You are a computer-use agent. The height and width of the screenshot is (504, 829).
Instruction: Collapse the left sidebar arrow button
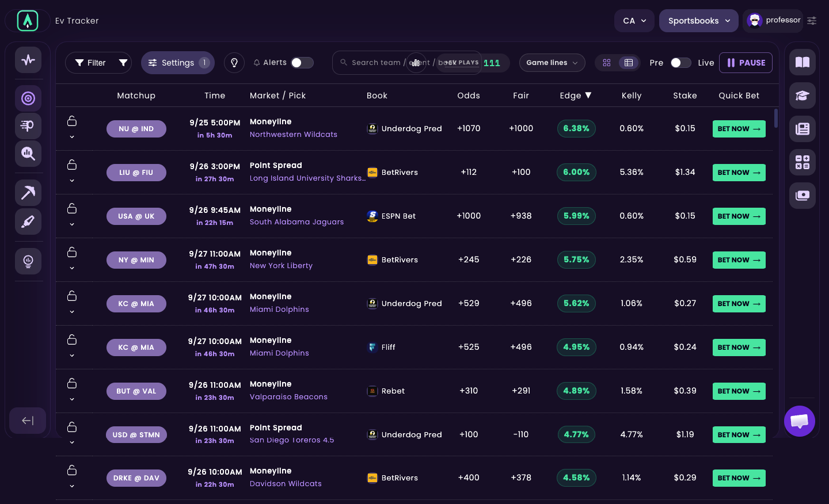point(28,421)
